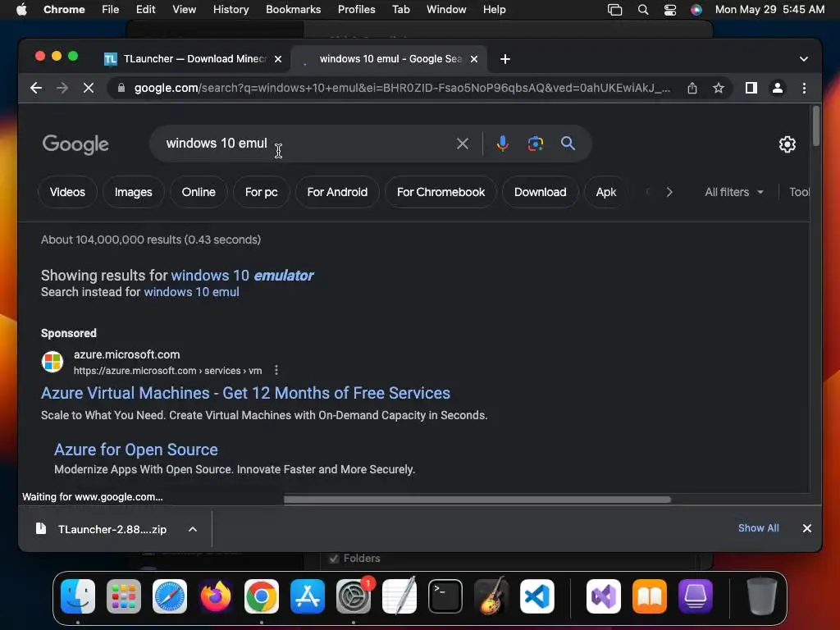Open the Bookmarks menu
Screen dimensions: 840x630
tap(293, 10)
